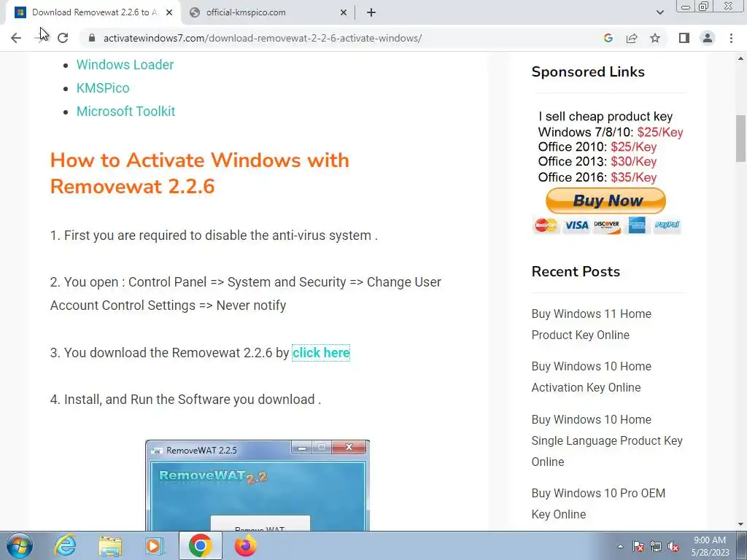The width and height of the screenshot is (747, 560).
Task: Open the Windows Loader link
Action: coord(125,65)
